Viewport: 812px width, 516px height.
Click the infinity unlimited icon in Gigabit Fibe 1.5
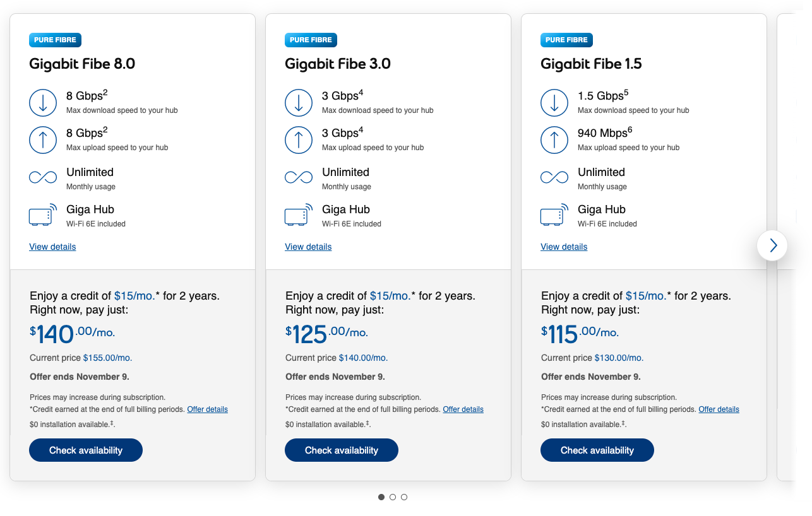pyautogui.click(x=554, y=178)
